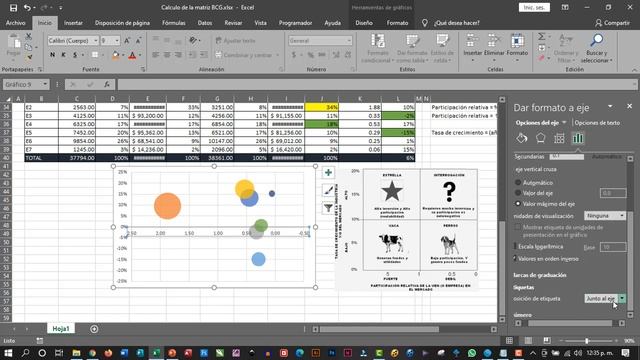Toggle Escala logarítmica checkbox
The width and height of the screenshot is (640, 360).
coord(516,247)
